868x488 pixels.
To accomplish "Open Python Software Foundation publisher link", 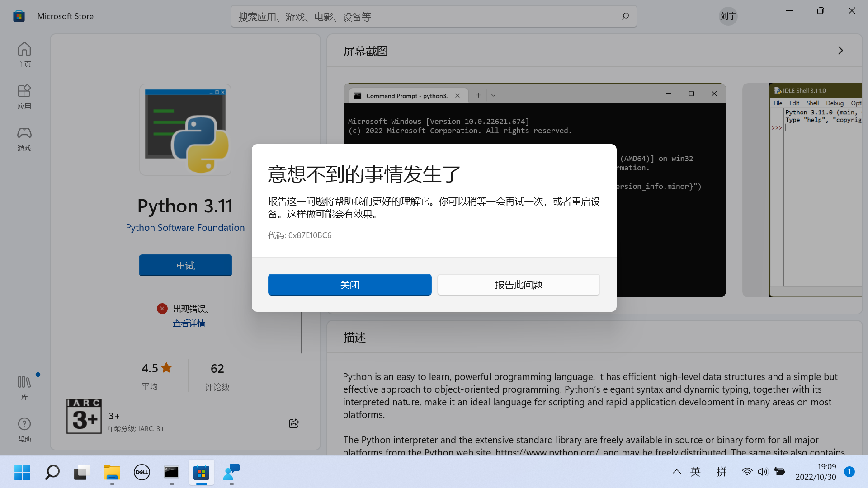I will 185,227.
